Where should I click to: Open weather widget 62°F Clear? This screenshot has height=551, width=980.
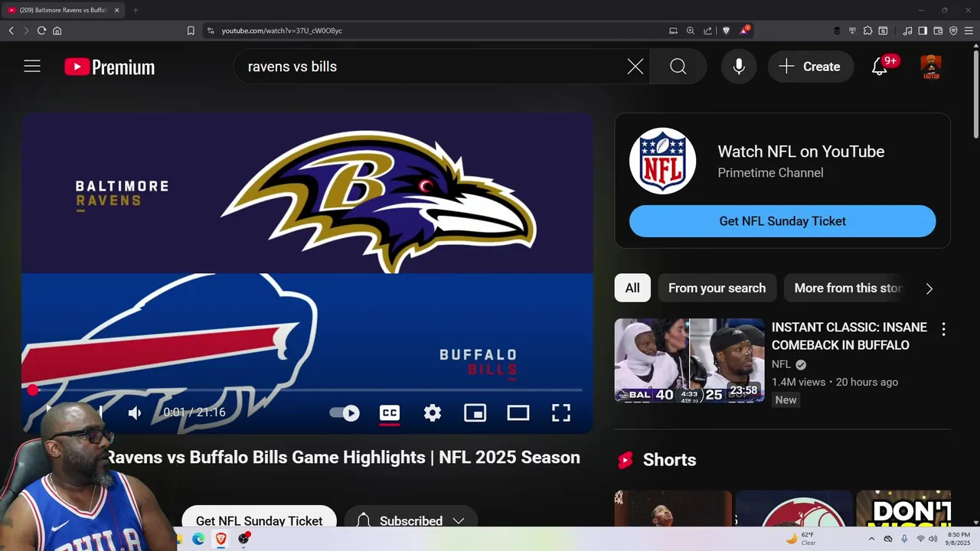tap(801, 539)
